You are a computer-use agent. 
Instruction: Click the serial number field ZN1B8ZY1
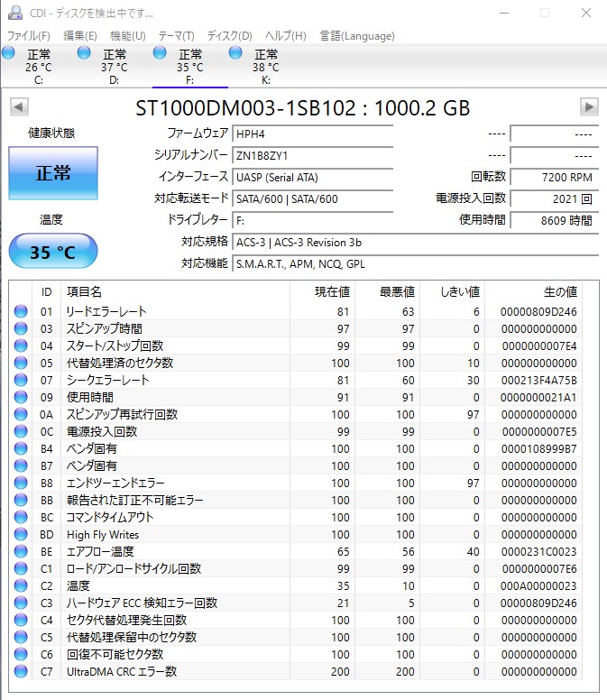(312, 156)
